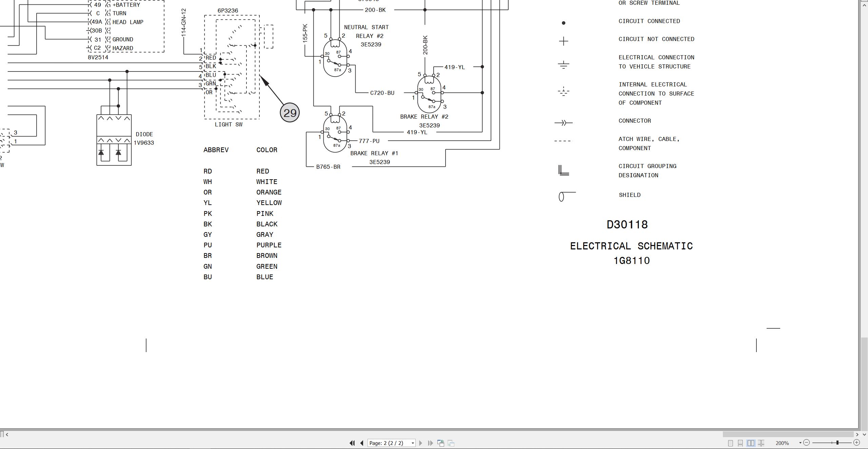
Task: Click the 8V2514 part number
Action: (x=98, y=57)
